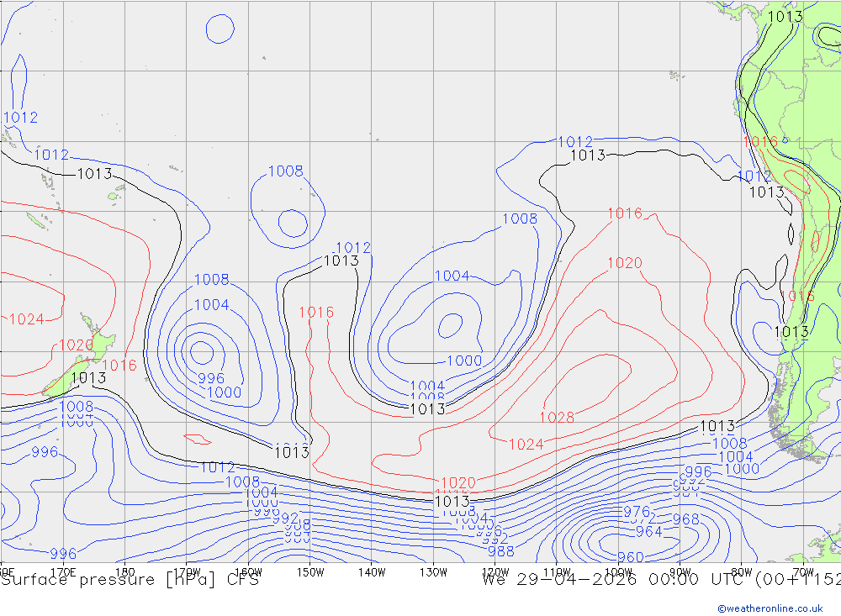Click the blue 960 low pressure label
The height and width of the screenshot is (616, 841).
[x=630, y=557]
